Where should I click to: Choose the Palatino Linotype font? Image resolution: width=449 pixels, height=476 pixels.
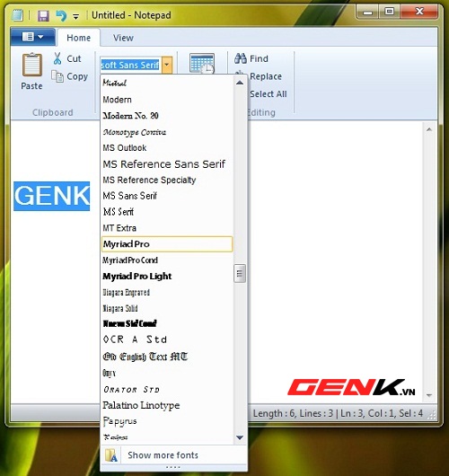click(167, 405)
